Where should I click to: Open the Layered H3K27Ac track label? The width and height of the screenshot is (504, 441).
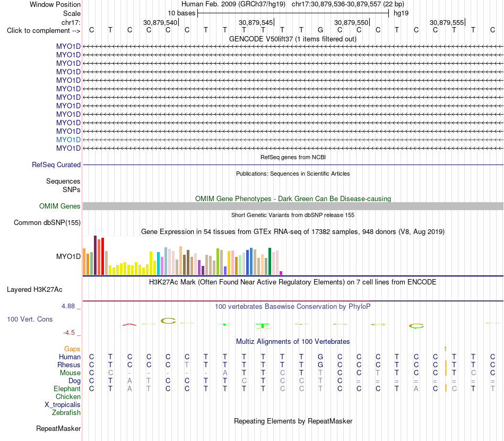pyautogui.click(x=34, y=289)
